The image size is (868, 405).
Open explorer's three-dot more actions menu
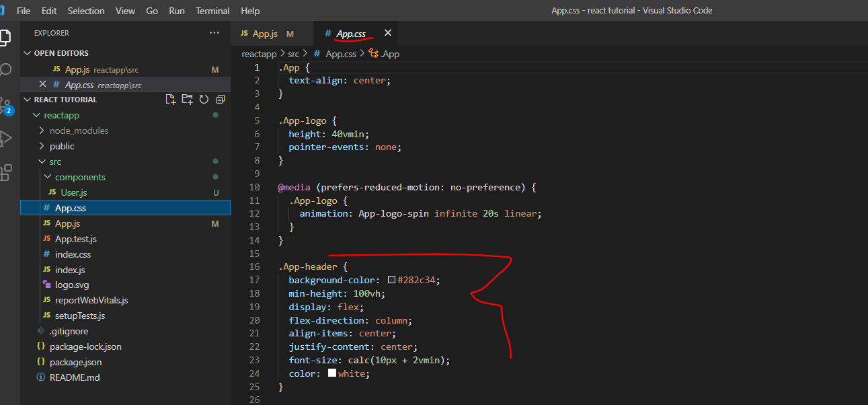point(214,33)
